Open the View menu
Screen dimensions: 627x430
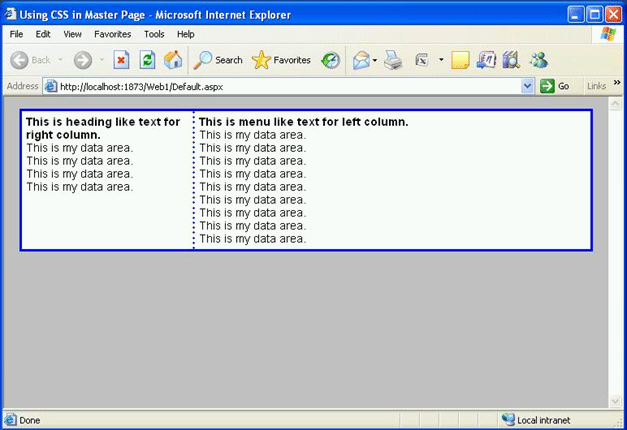click(x=72, y=34)
